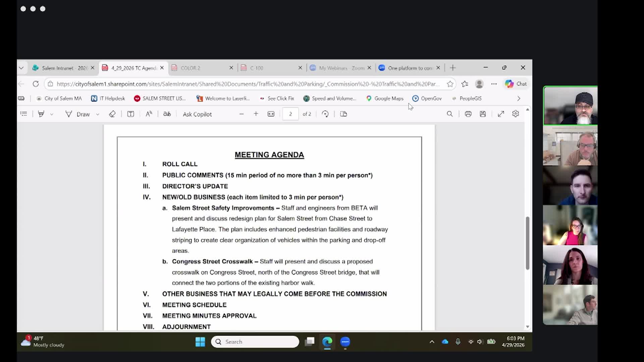Open the Translate tool icon

click(x=167, y=114)
